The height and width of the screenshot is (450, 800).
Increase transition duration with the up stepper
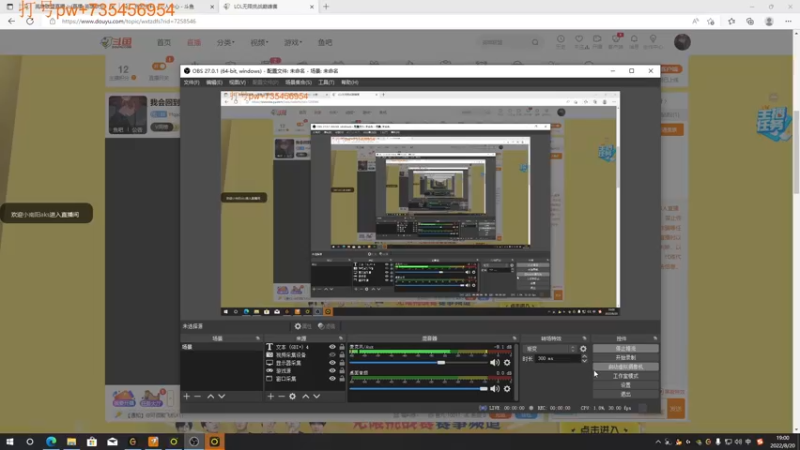(x=584, y=357)
